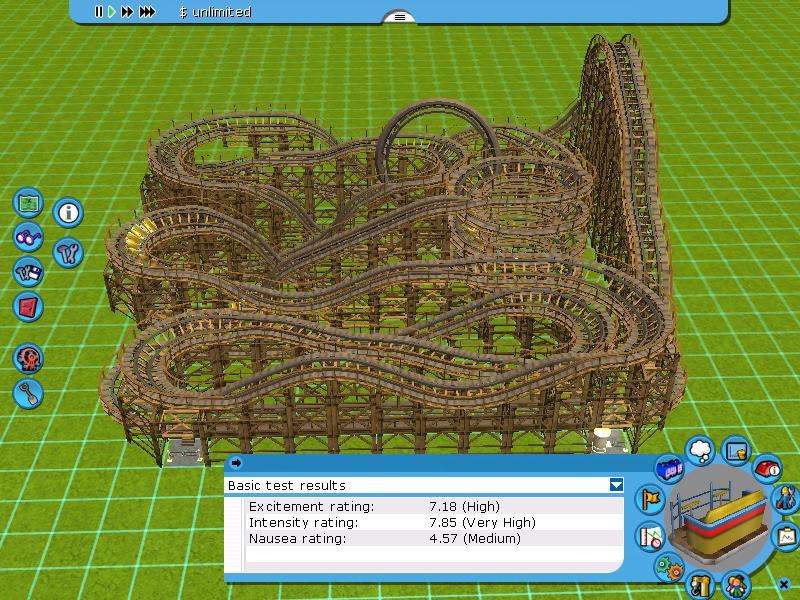This screenshot has height=600, width=800.
Task: Open clipboard graph results icon
Action: click(x=786, y=536)
